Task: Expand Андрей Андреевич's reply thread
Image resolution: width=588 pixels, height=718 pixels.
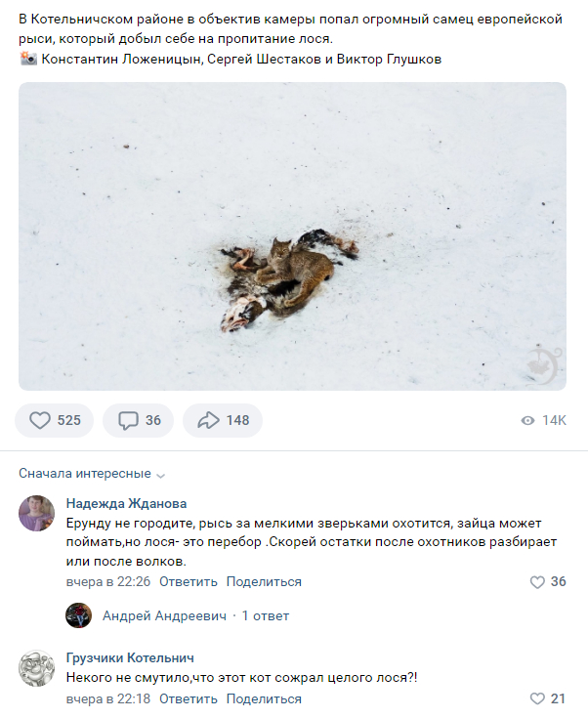Action: (x=266, y=615)
